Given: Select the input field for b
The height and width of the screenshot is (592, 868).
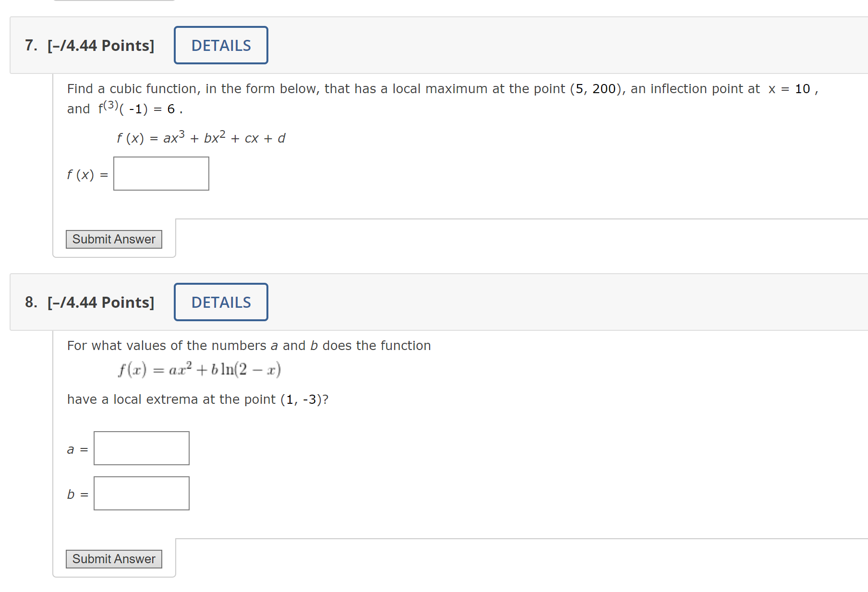Looking at the screenshot, I should 141,493.
